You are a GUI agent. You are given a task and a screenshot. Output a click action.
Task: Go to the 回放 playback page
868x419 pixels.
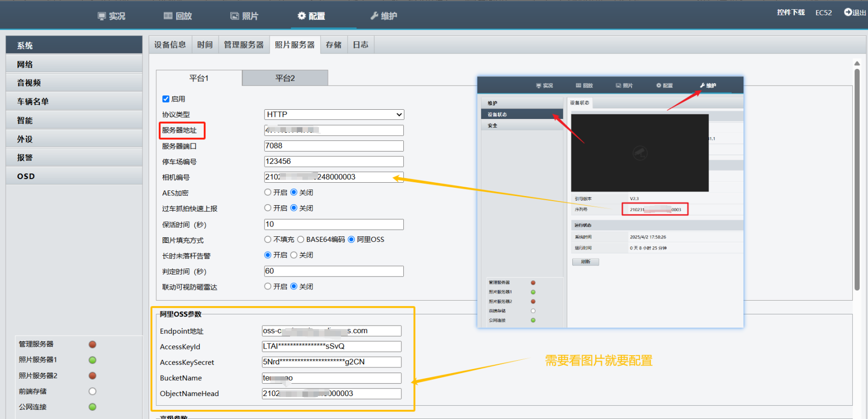click(178, 16)
